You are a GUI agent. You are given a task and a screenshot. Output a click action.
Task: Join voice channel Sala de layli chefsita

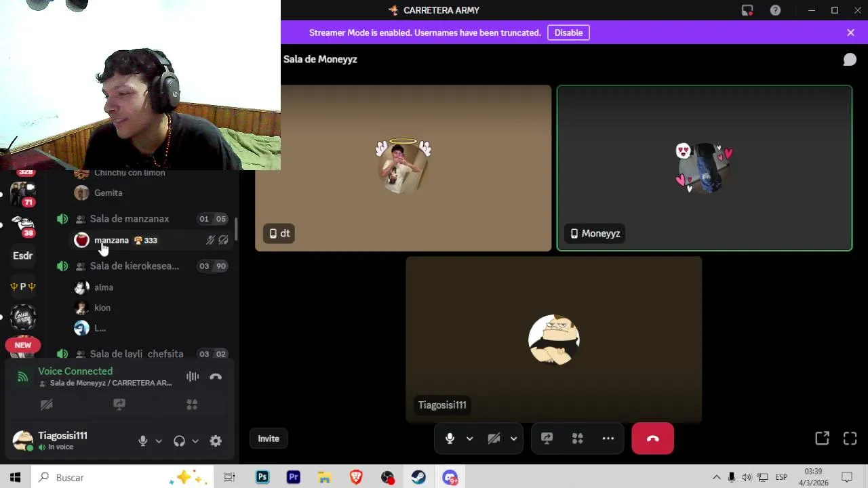click(x=142, y=354)
